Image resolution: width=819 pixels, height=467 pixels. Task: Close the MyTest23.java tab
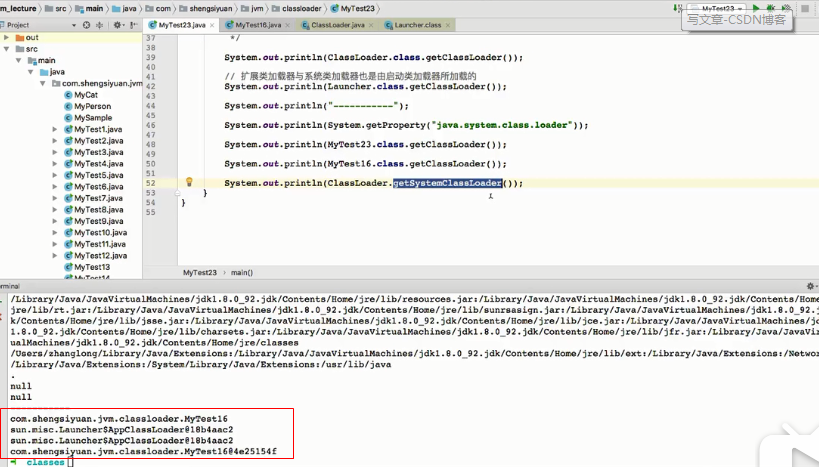[212, 25]
